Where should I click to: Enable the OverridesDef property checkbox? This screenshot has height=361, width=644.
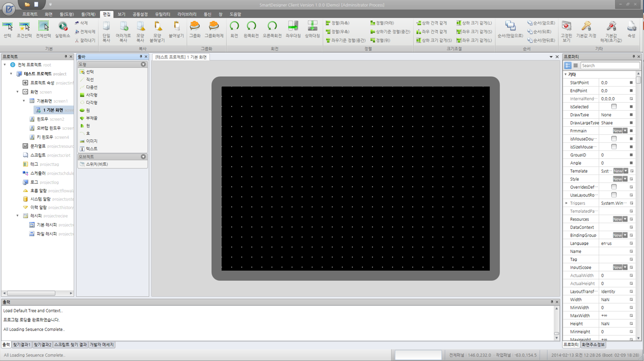click(x=613, y=187)
